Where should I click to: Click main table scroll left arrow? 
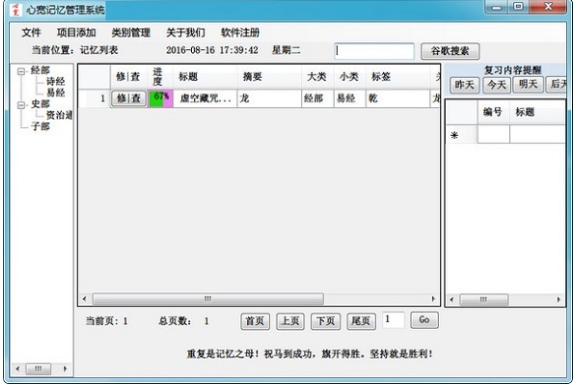click(x=85, y=299)
